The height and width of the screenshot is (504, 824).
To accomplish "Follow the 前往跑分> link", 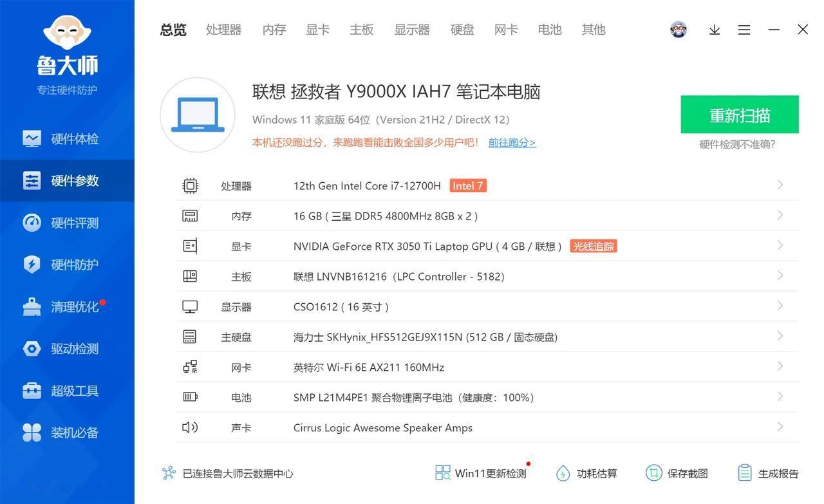I will tap(512, 142).
